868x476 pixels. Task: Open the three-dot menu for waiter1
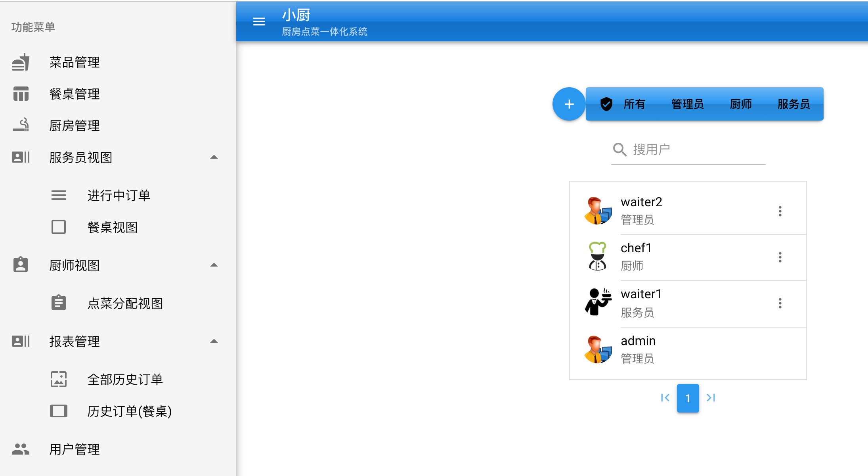coord(780,303)
